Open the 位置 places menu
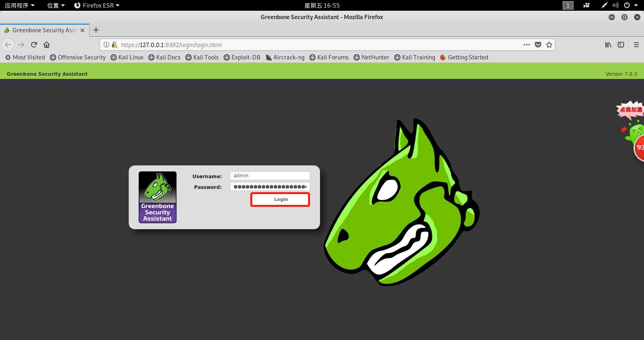The width and height of the screenshot is (644, 340). [56, 5]
